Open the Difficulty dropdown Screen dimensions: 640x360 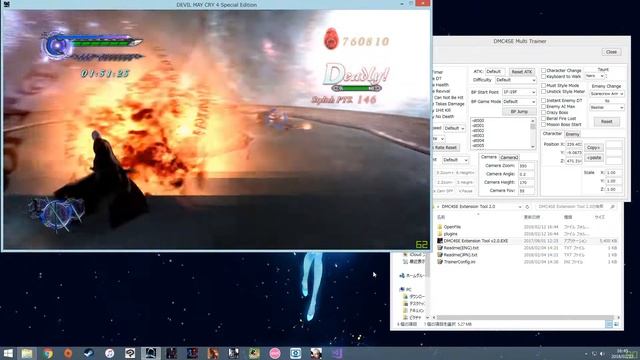tap(516, 80)
